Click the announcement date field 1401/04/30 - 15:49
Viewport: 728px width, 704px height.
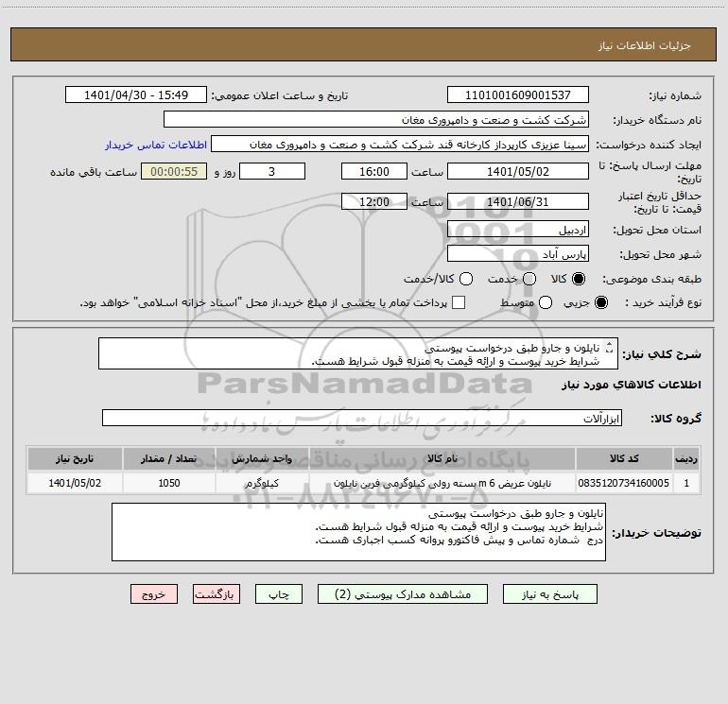click(x=136, y=94)
